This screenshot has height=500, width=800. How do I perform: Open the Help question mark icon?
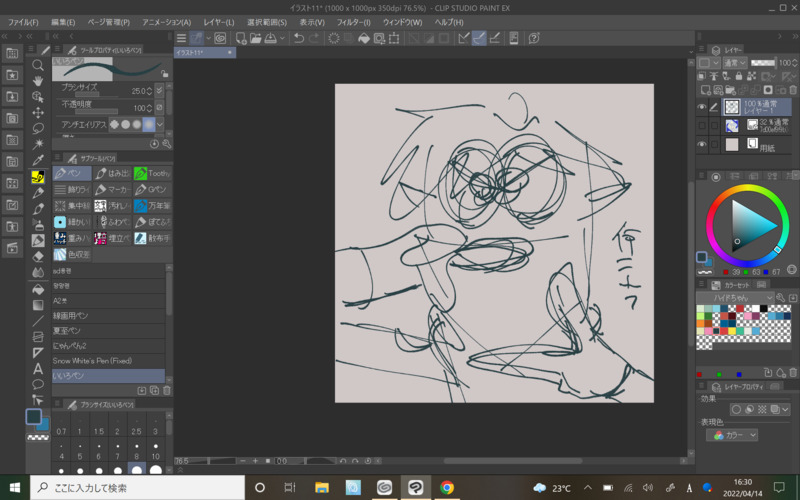click(x=534, y=38)
